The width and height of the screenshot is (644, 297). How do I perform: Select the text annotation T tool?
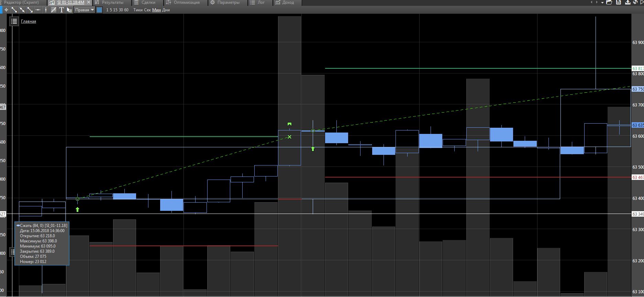click(x=62, y=10)
